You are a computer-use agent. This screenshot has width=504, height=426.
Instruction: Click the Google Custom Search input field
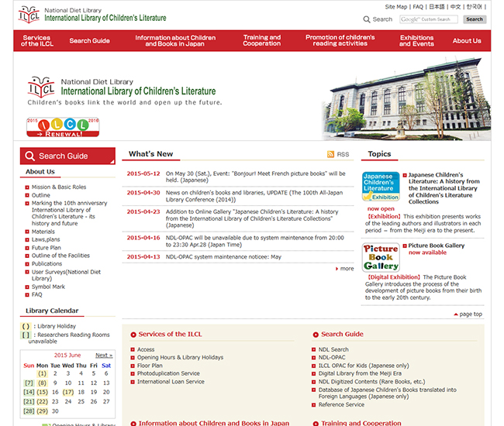pyautogui.click(x=429, y=19)
